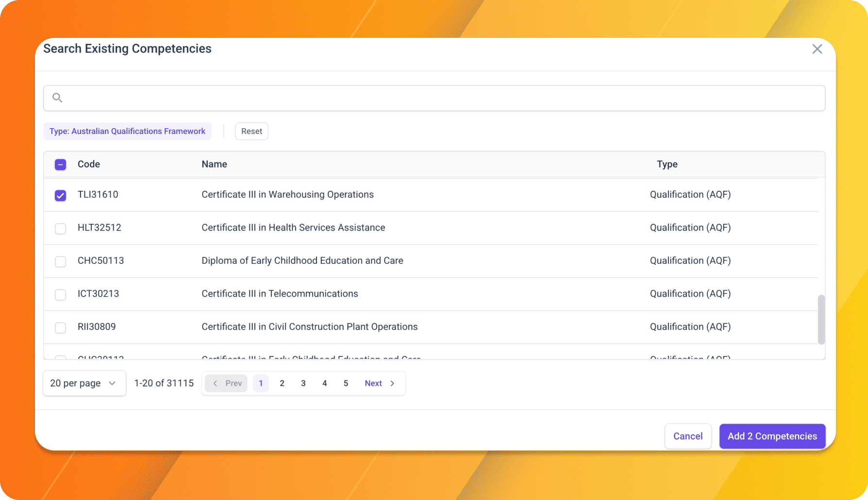Click the magnifier search icon
The width and height of the screenshot is (868, 500).
[x=57, y=98]
